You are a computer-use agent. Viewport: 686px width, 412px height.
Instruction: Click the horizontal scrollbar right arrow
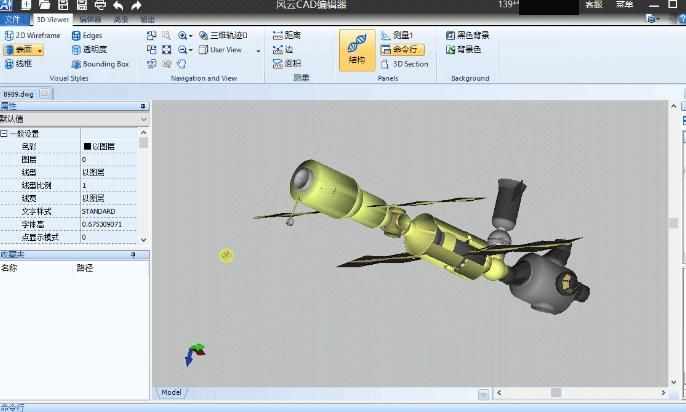click(x=663, y=393)
